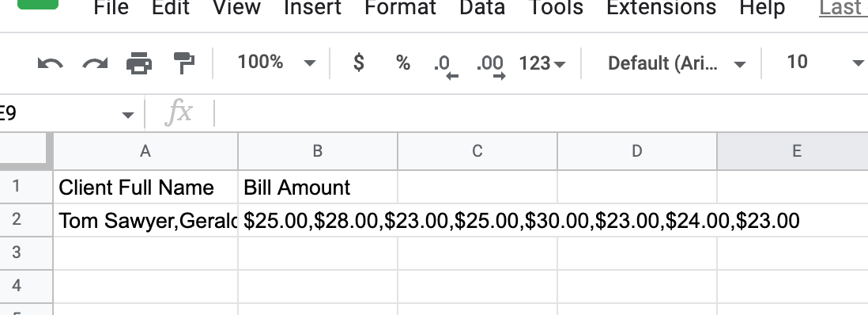Open the Edit menu
Image resolution: width=868 pixels, height=315 pixels.
click(171, 8)
